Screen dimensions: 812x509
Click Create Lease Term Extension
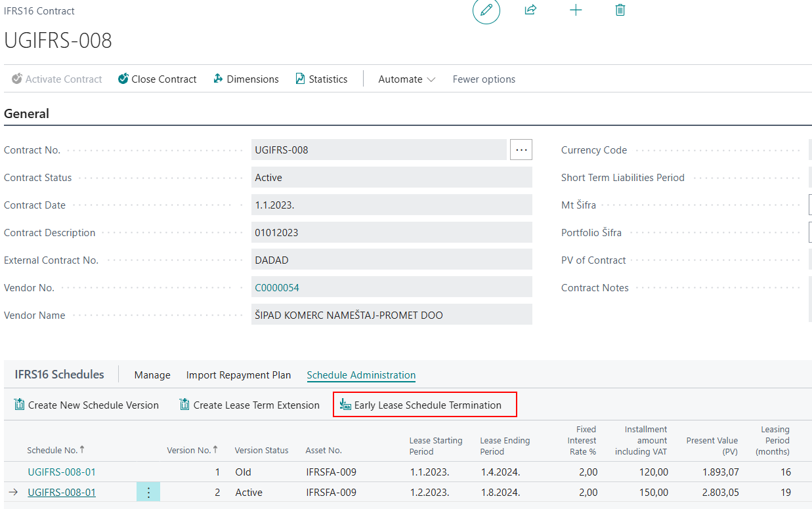(249, 405)
